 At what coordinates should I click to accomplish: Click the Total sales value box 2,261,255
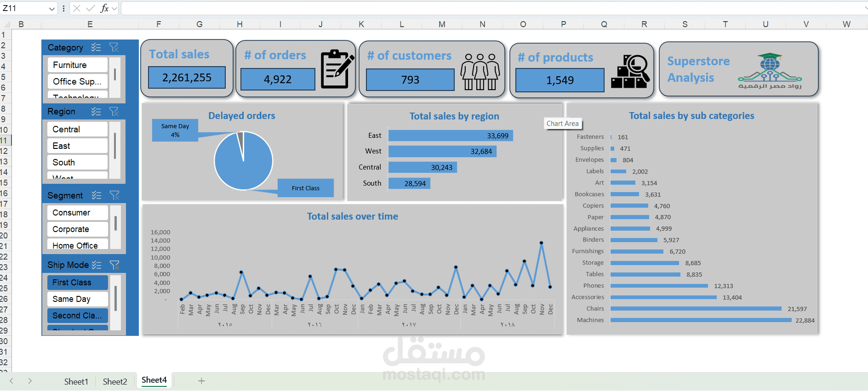pos(187,78)
